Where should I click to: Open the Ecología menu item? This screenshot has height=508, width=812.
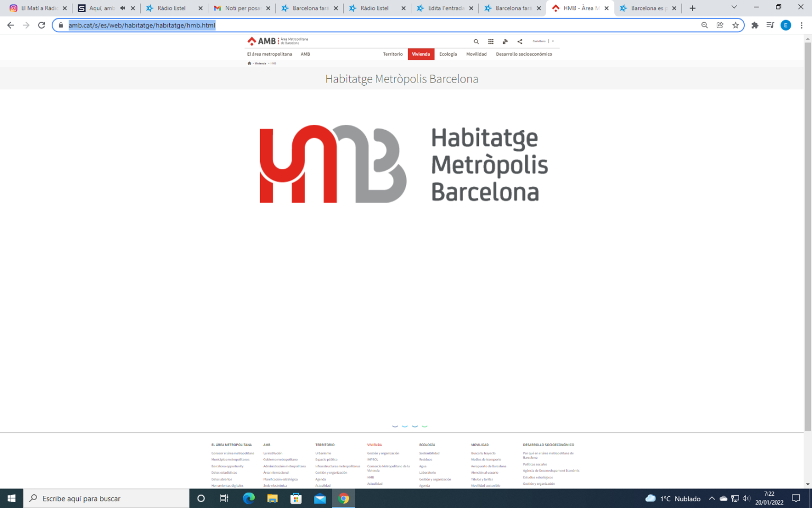448,54
